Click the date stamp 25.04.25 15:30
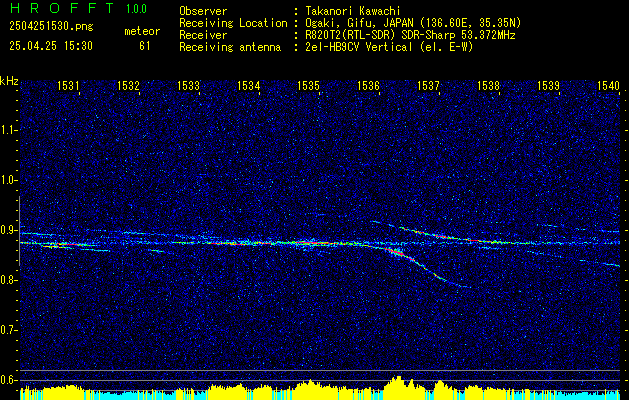Viewport: 629px width, 400px height. pos(51,46)
